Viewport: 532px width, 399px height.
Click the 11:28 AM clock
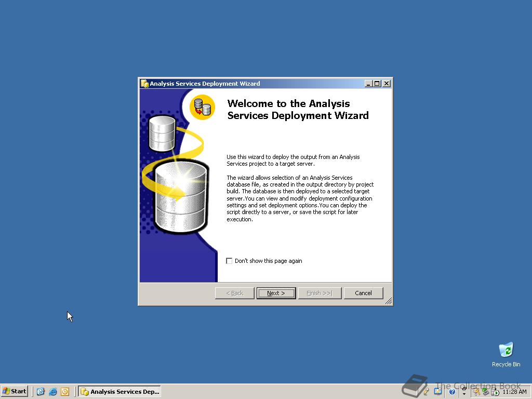(x=515, y=392)
